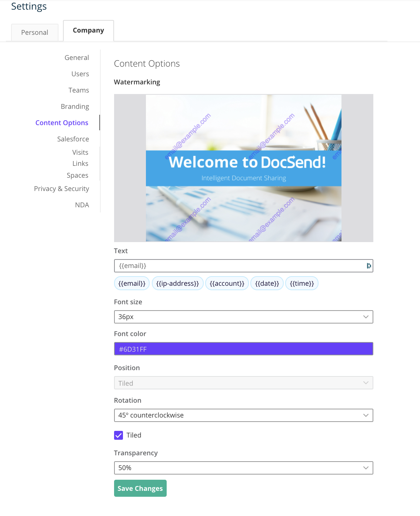Insert the {{account}} tag chip
This screenshot has width=420, height=516.
click(227, 284)
